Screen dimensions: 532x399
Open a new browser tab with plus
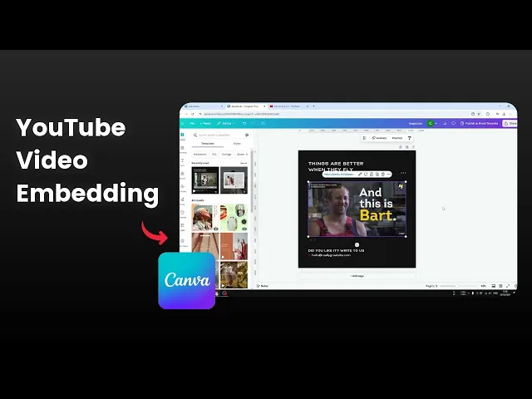coord(313,106)
